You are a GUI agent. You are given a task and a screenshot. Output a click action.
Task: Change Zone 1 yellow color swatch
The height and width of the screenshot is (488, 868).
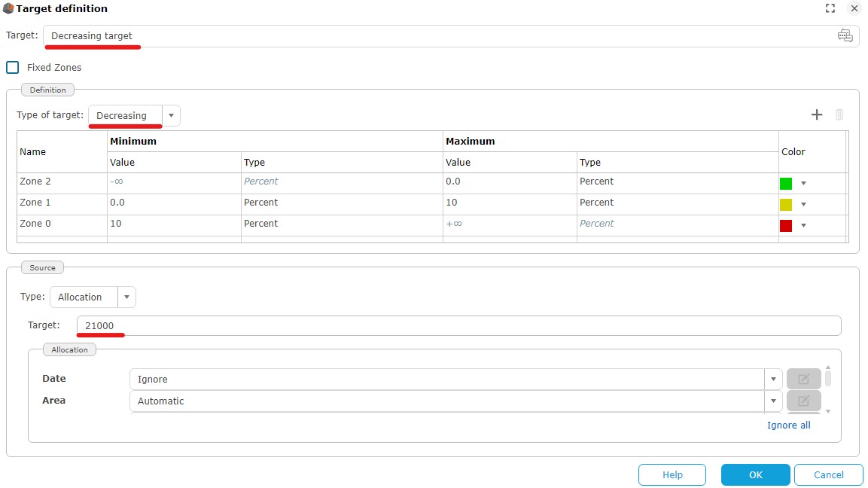[786, 204]
